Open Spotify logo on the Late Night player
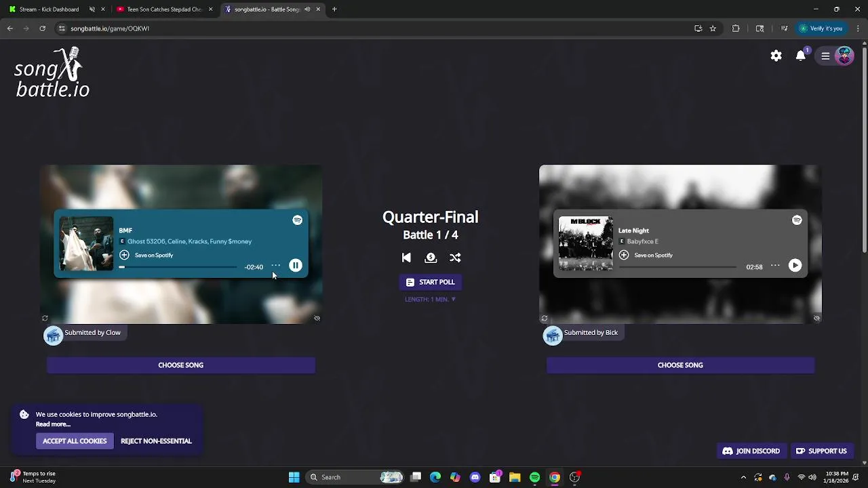This screenshot has width=868, height=488. (797, 220)
